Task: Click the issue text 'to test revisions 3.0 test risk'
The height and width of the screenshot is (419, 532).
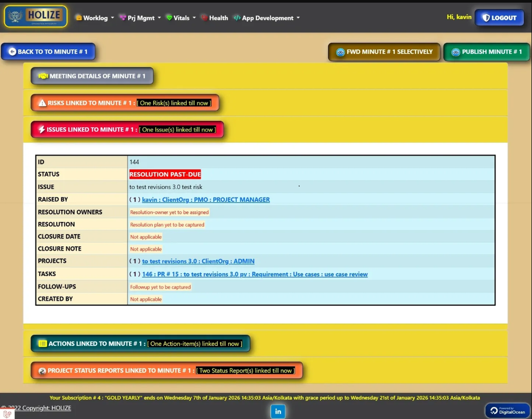Action: (166, 187)
